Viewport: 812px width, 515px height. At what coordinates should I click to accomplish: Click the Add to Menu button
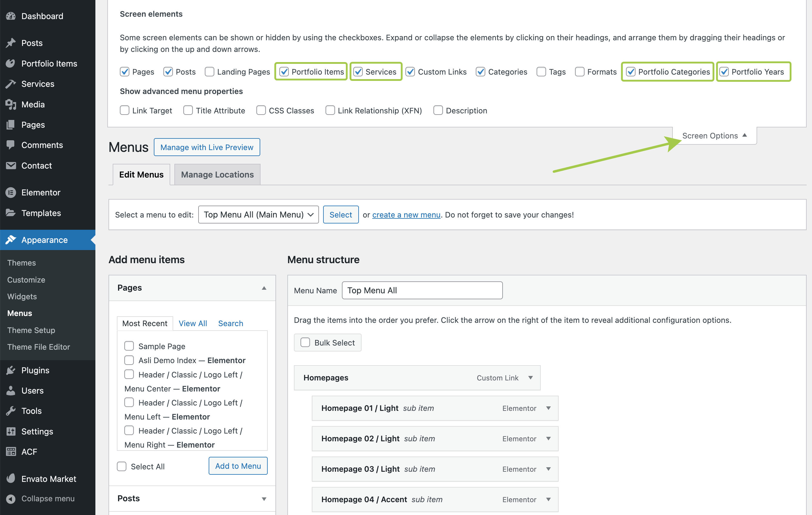click(x=238, y=466)
